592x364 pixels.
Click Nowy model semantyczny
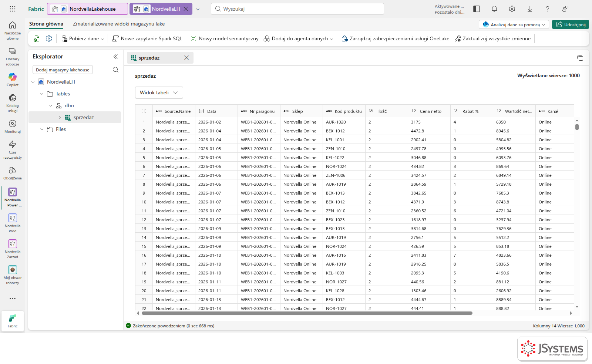(x=225, y=38)
